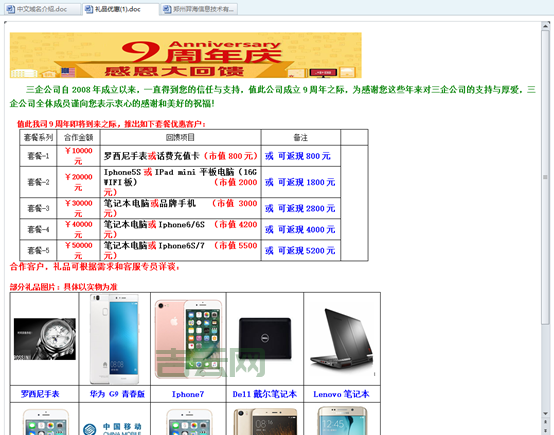554x435 pixels.
Task: Click the rose gold Iphone7 image
Action: [x=188, y=339]
